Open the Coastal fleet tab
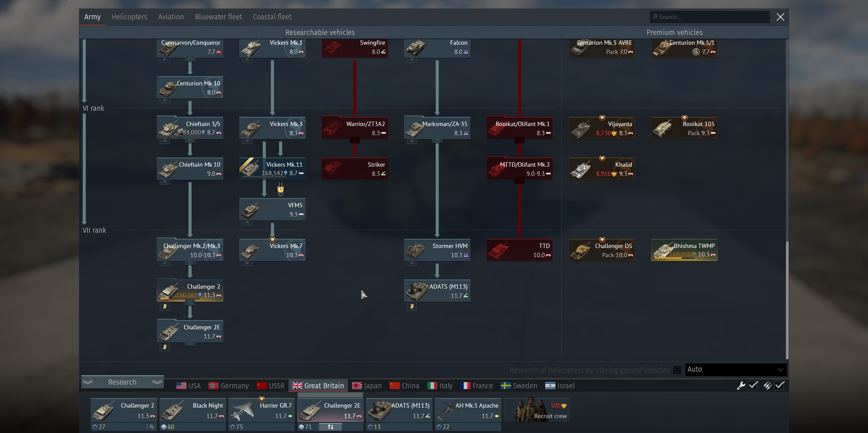The image size is (868, 433). 272,17
